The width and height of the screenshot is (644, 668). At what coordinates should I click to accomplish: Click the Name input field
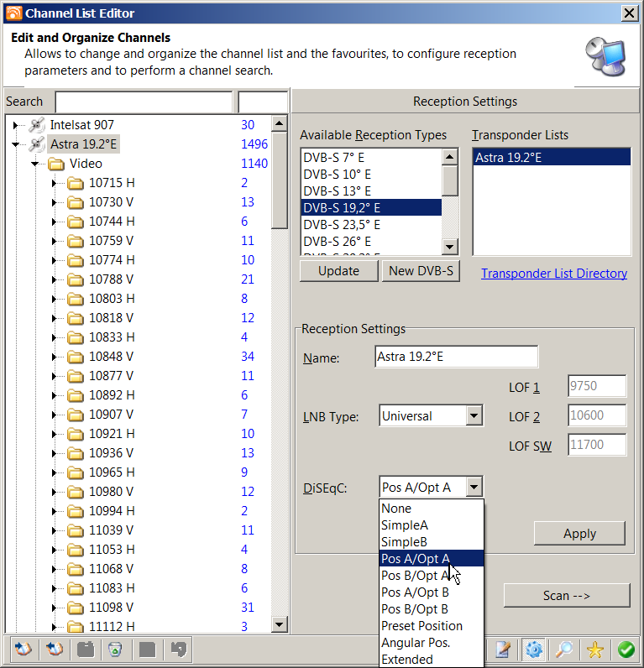click(456, 357)
